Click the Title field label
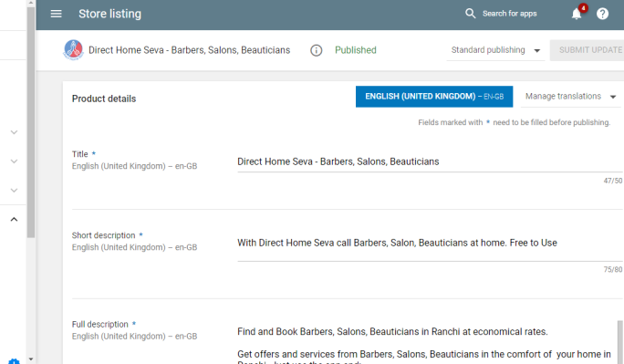The height and width of the screenshot is (364, 624). 79,154
